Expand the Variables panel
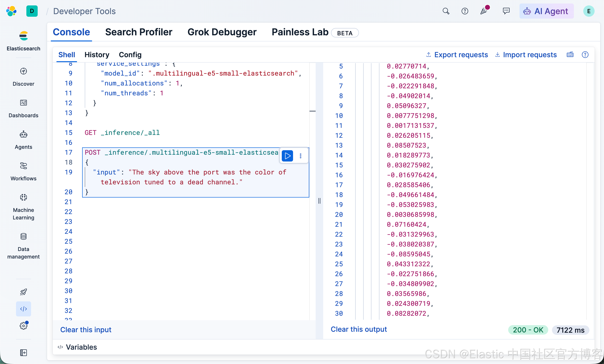604x364 pixels. coord(77,347)
